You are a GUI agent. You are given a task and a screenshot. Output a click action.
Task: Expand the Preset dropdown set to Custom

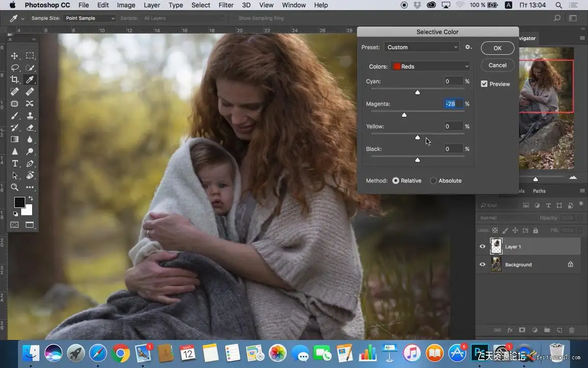[422, 47]
